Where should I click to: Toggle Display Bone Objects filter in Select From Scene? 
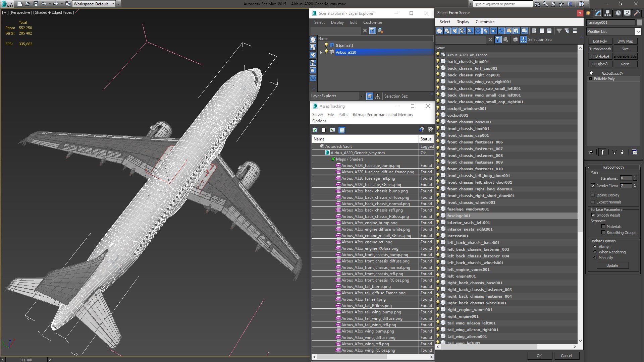point(501,31)
